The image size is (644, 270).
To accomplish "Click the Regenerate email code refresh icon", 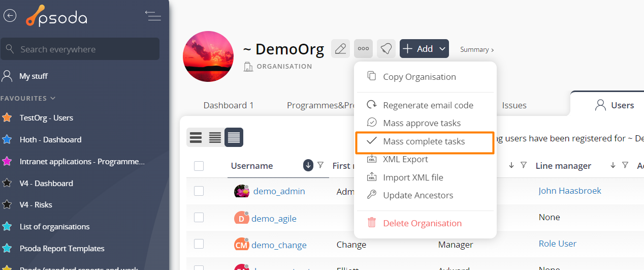I will pyautogui.click(x=372, y=105).
